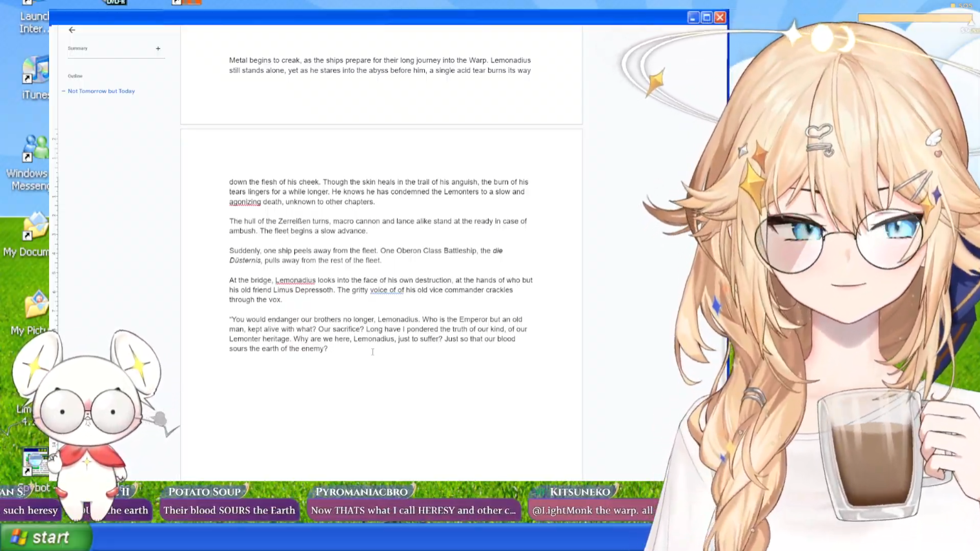Open the Launch Internet desktop shortcut
This screenshot has width=980, height=551.
click(32, 17)
